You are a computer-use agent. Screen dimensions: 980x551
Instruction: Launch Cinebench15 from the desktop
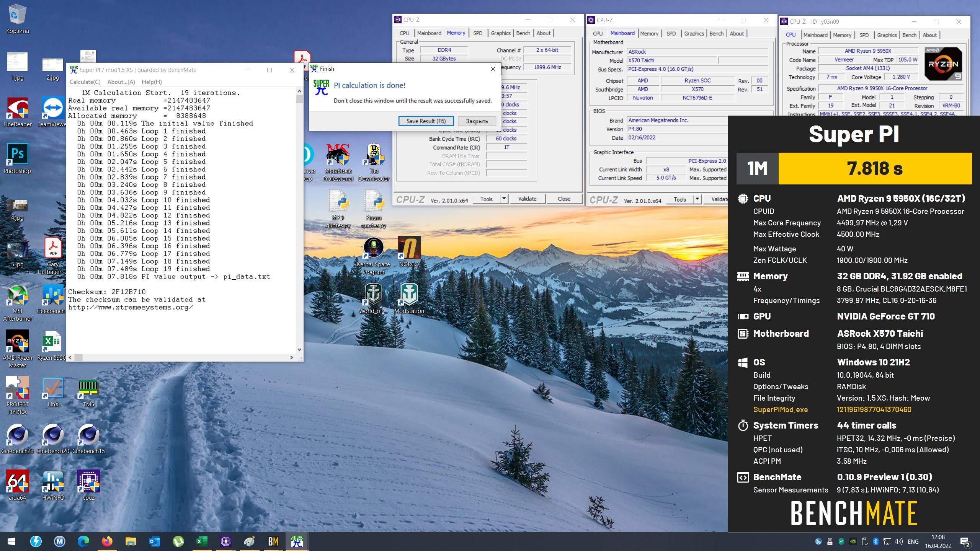pyautogui.click(x=88, y=439)
